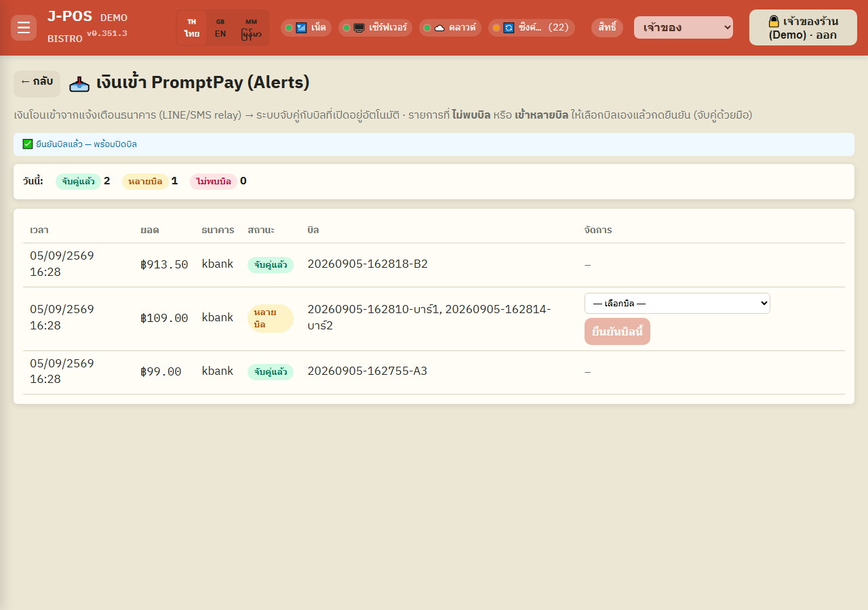
Task: Open the hamburger main menu
Action: coord(24,28)
